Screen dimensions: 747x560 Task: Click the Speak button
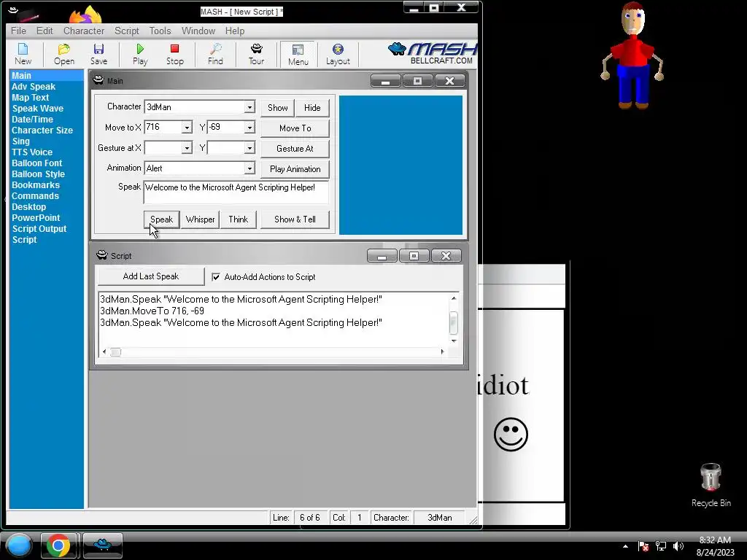point(161,219)
